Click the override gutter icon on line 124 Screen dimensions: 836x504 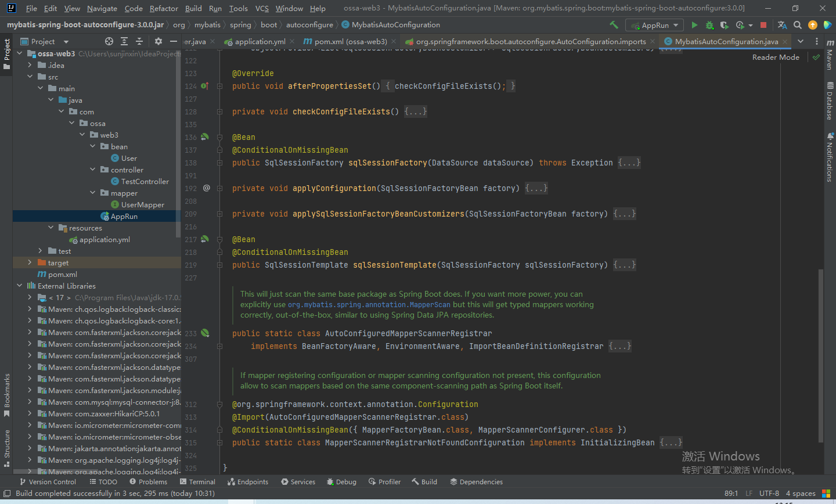[204, 86]
